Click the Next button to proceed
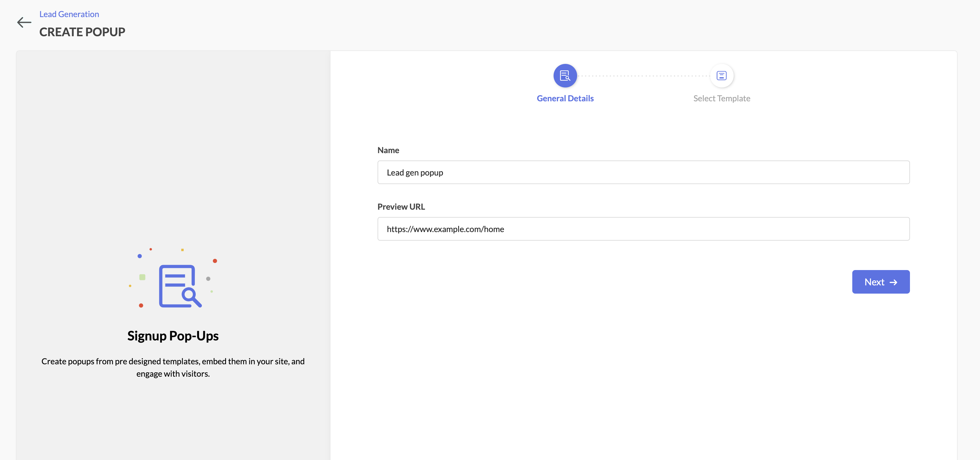Image resolution: width=980 pixels, height=460 pixels. [x=881, y=281]
